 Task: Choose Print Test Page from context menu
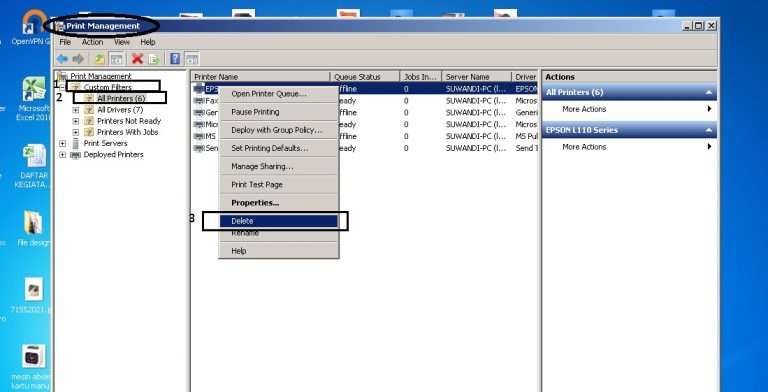click(279, 185)
